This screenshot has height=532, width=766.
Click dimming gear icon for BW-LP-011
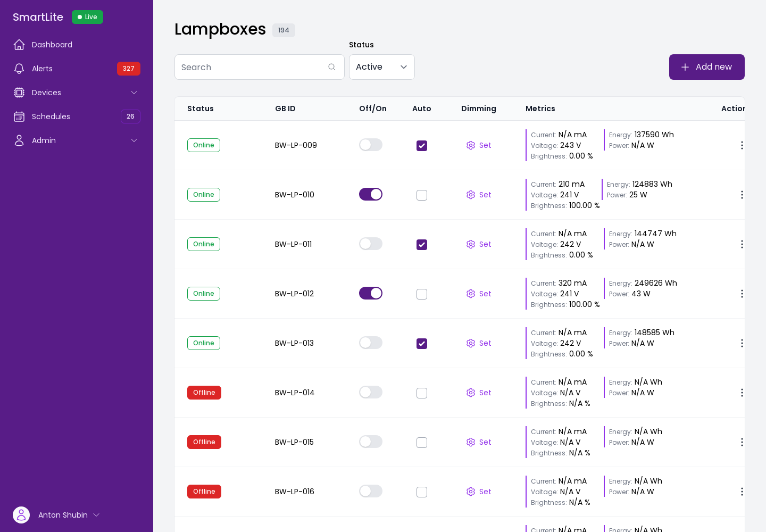click(x=471, y=244)
